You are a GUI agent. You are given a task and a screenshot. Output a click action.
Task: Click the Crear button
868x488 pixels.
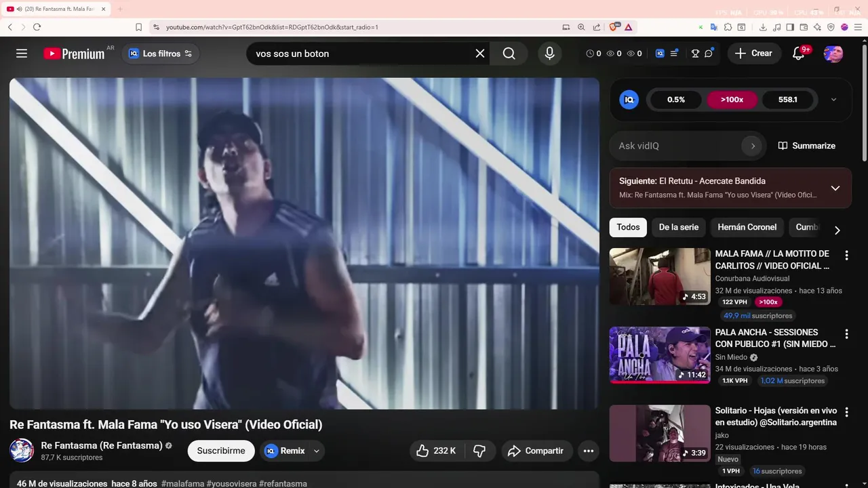tap(753, 54)
